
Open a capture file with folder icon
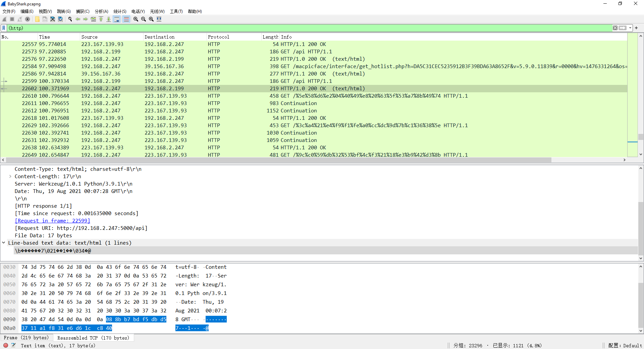[37, 19]
